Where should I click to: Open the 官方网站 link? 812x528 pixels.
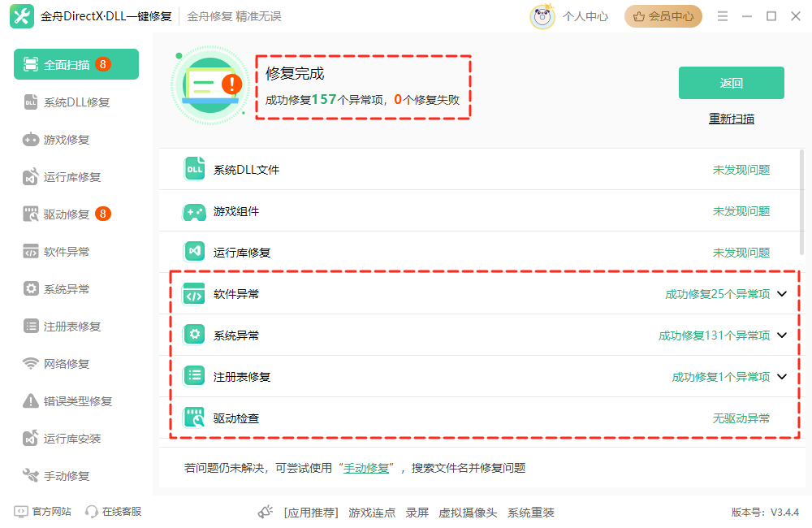[51, 512]
